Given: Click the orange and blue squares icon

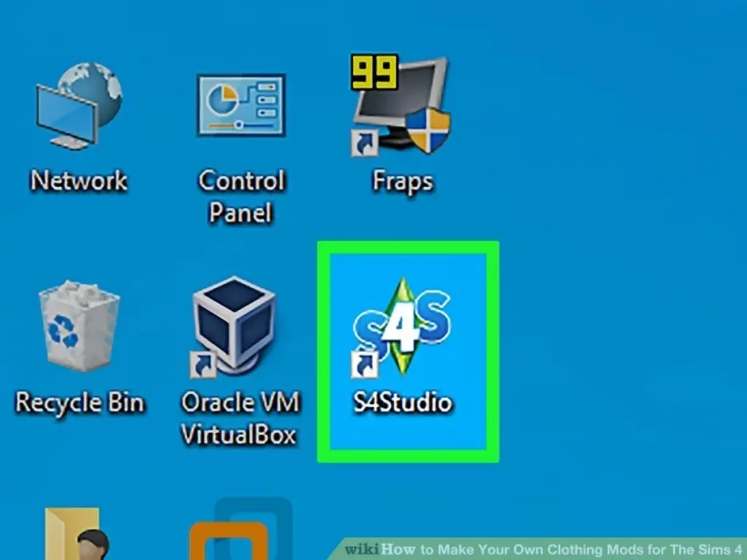Looking at the screenshot, I should coord(240,531).
